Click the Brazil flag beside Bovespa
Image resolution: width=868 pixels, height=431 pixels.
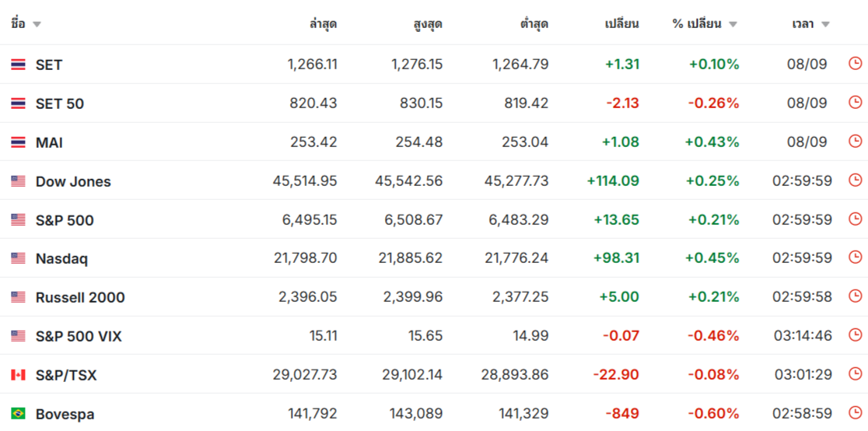point(18,414)
